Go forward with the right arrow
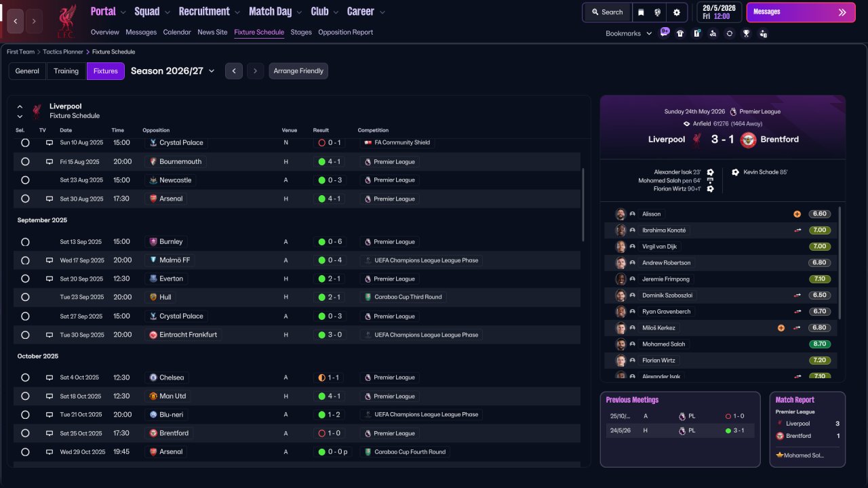The image size is (868, 488). tap(34, 21)
